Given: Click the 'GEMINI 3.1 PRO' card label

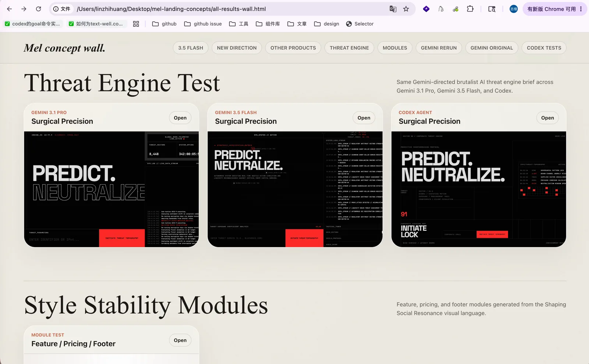Looking at the screenshot, I should pos(49,113).
